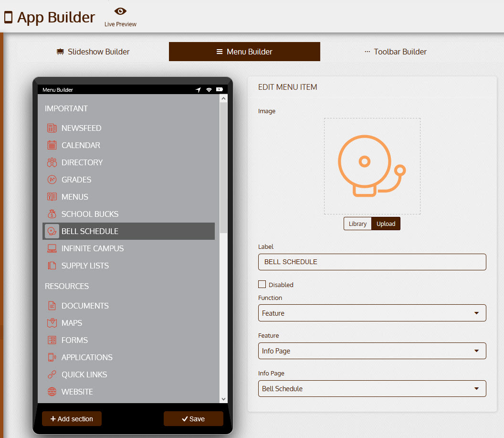Click the Directory people icon
Image resolution: width=504 pixels, height=438 pixels.
coord(52,162)
